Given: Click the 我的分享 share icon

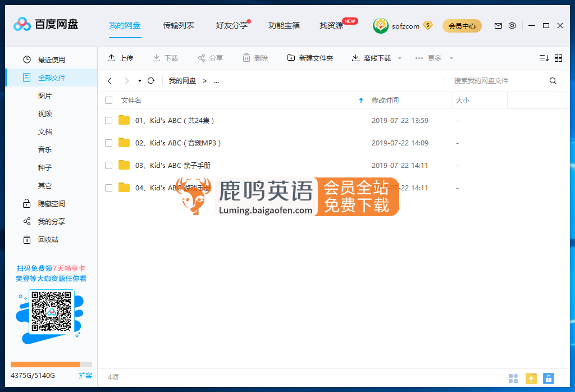Looking at the screenshot, I should [27, 221].
